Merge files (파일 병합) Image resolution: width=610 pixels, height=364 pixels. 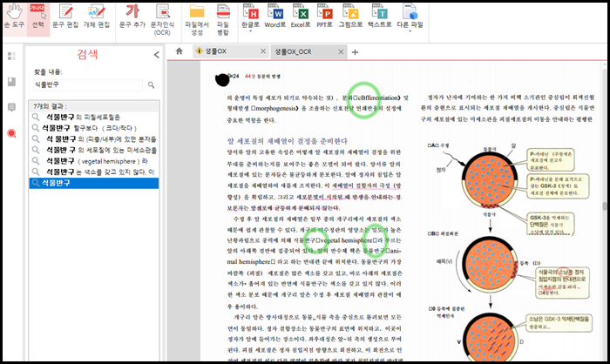click(x=223, y=19)
